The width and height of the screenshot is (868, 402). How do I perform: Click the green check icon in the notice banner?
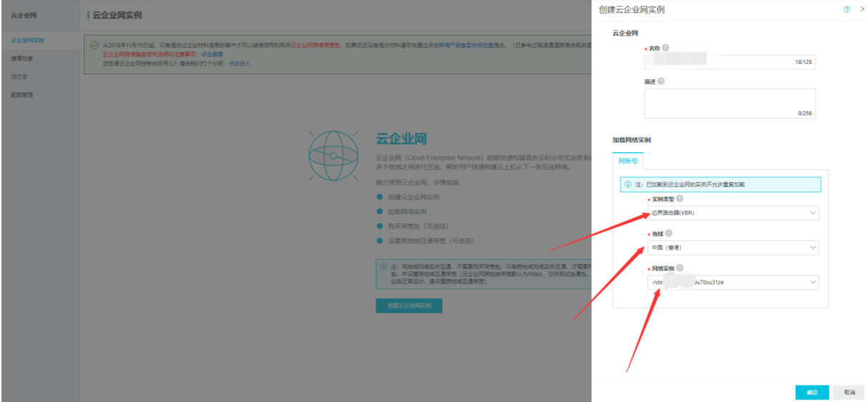pos(95,45)
